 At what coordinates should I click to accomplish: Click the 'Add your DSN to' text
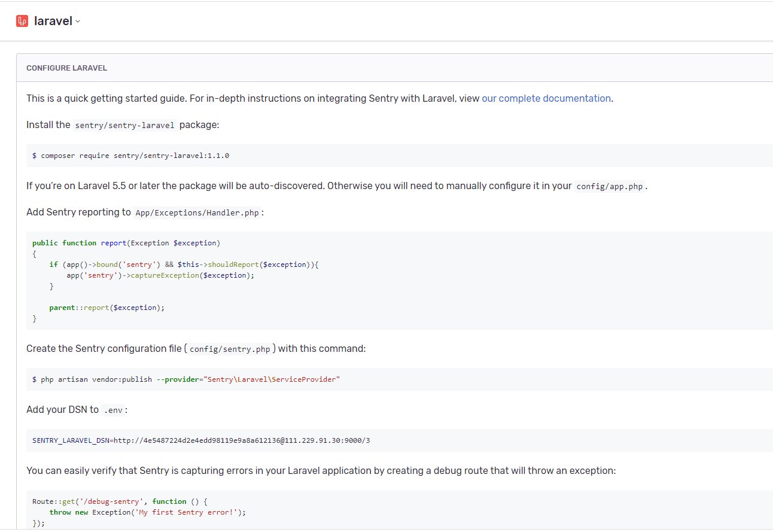point(62,410)
